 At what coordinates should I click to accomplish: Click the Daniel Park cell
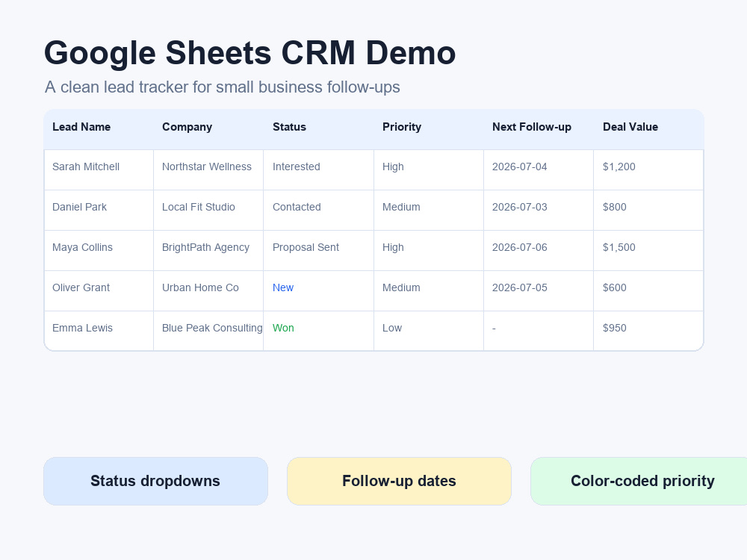(x=99, y=211)
